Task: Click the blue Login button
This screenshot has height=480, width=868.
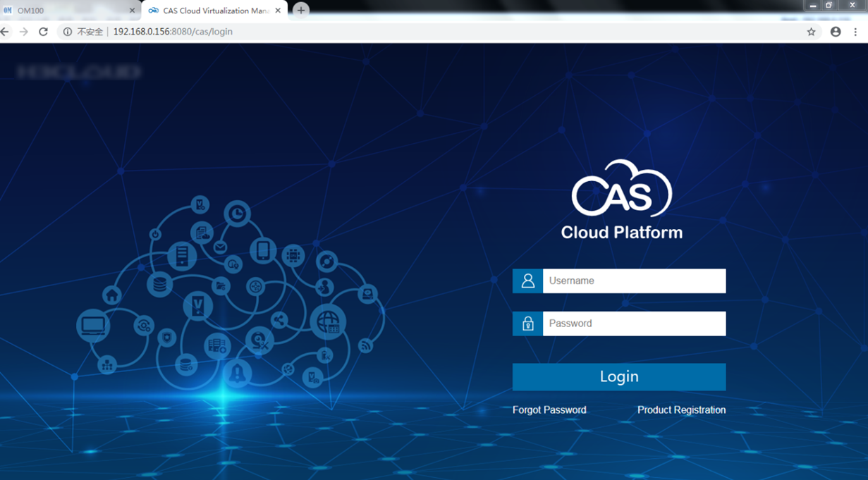Action: (619, 377)
